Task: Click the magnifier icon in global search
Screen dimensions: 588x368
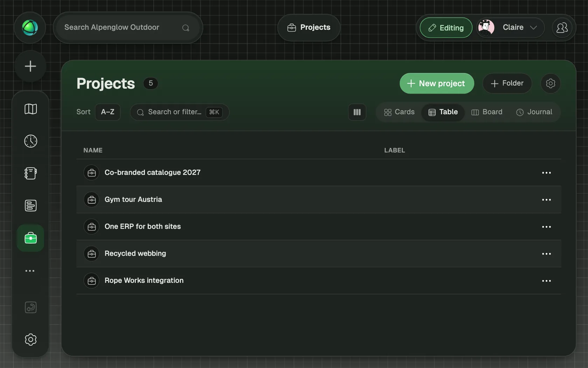Action: pyautogui.click(x=186, y=28)
